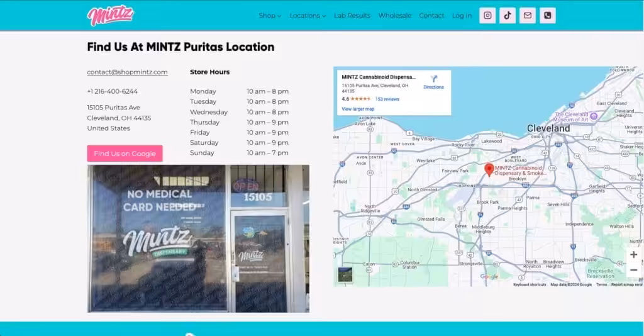This screenshot has width=644, height=336.
Task: Zoom out the map with minus button
Action: [x=634, y=270]
